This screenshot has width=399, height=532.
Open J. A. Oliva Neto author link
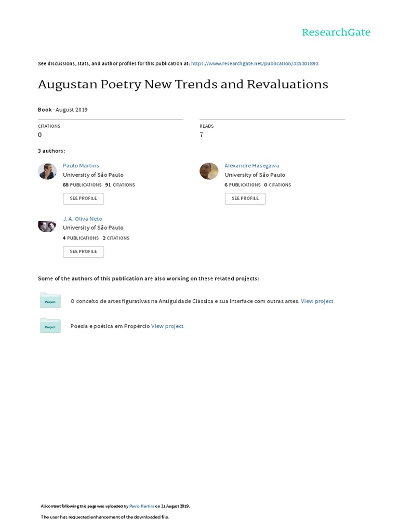83,219
